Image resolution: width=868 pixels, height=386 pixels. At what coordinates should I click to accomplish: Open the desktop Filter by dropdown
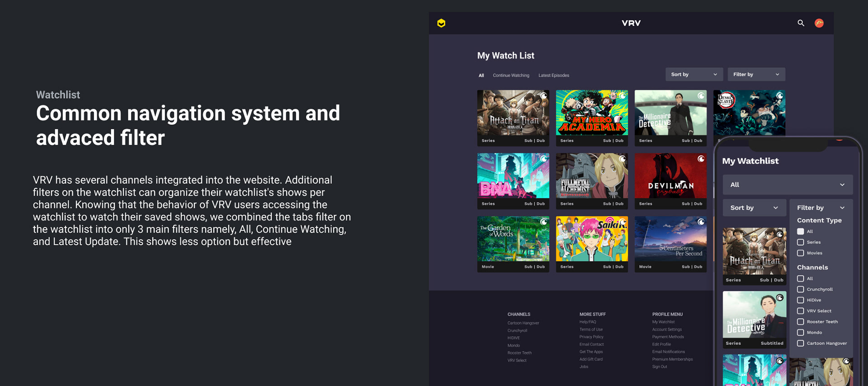pyautogui.click(x=756, y=74)
